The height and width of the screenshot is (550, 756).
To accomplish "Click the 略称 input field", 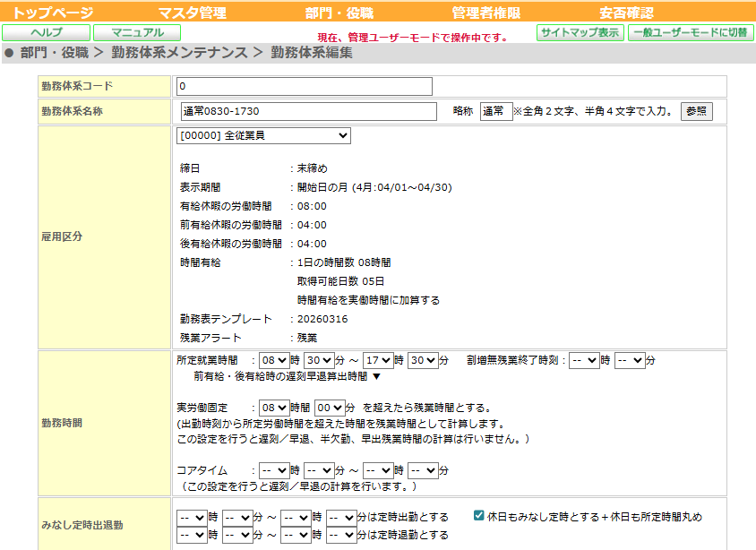I will click(495, 111).
